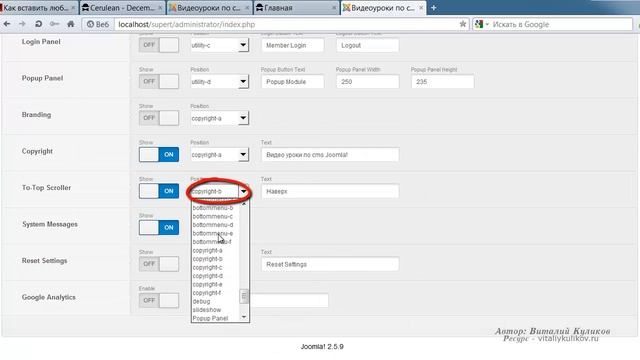This screenshot has height=360, width=640.
Task: Click Popup Panel Height field '235'
Action: 442,82
